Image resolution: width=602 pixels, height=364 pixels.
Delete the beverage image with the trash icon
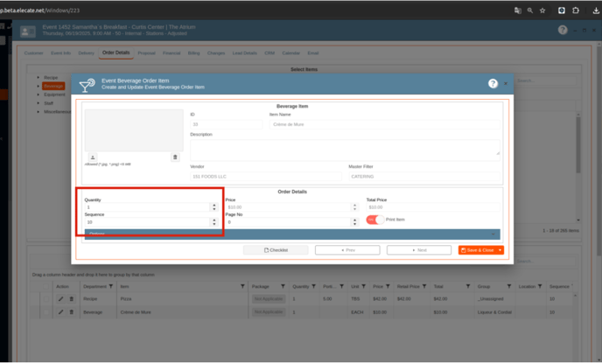(x=175, y=157)
